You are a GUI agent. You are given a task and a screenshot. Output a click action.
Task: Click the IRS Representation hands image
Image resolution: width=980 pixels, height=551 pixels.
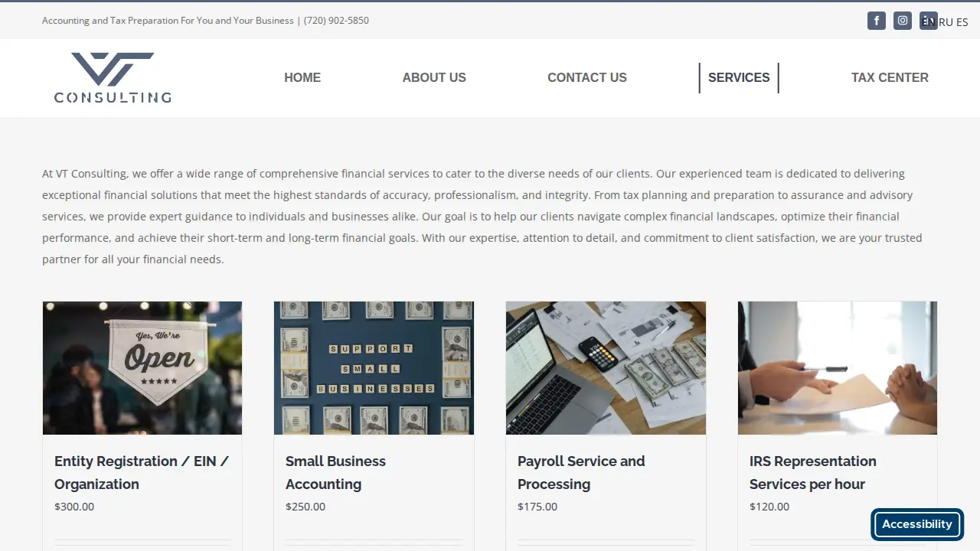coord(838,368)
